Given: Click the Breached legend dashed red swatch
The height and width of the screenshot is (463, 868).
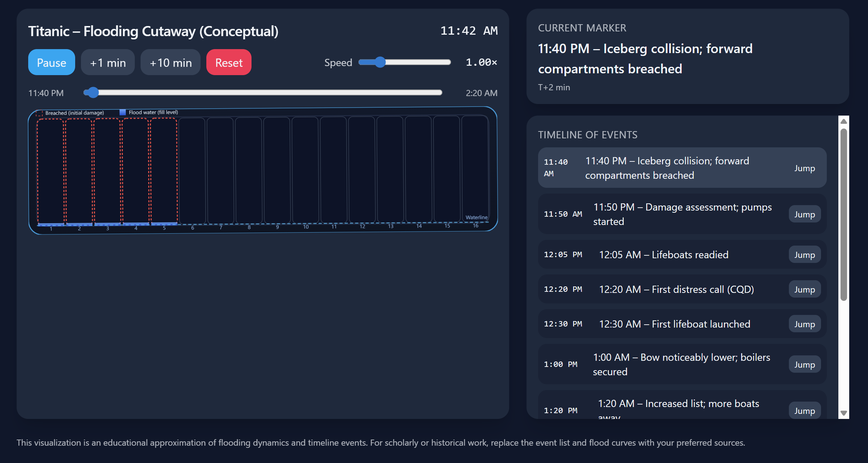Looking at the screenshot, I should (x=39, y=113).
